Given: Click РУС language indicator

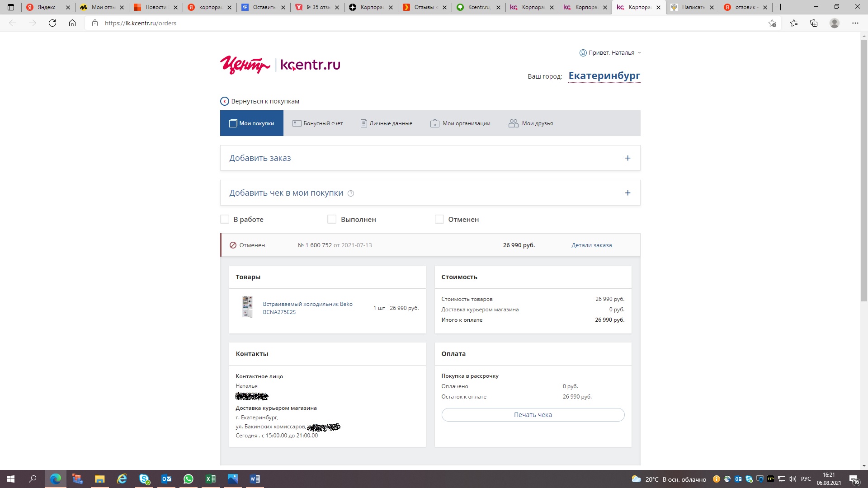Looking at the screenshot, I should (806, 479).
